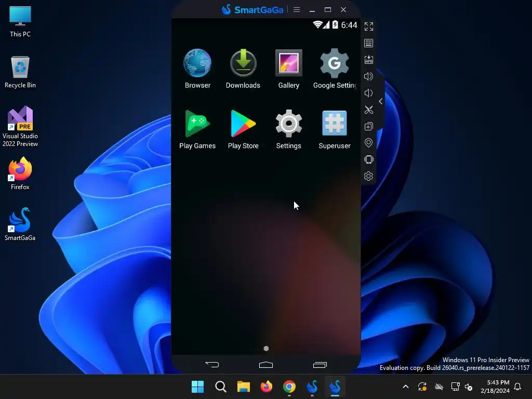Open File Explorer from the taskbar
Image resolution: width=532 pixels, height=399 pixels.
coord(243,387)
